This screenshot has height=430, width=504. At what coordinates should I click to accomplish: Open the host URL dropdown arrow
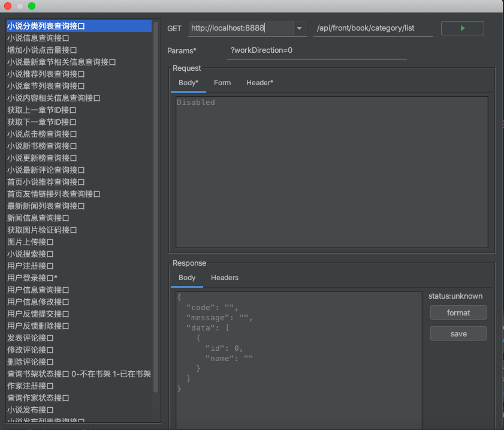[x=299, y=28]
